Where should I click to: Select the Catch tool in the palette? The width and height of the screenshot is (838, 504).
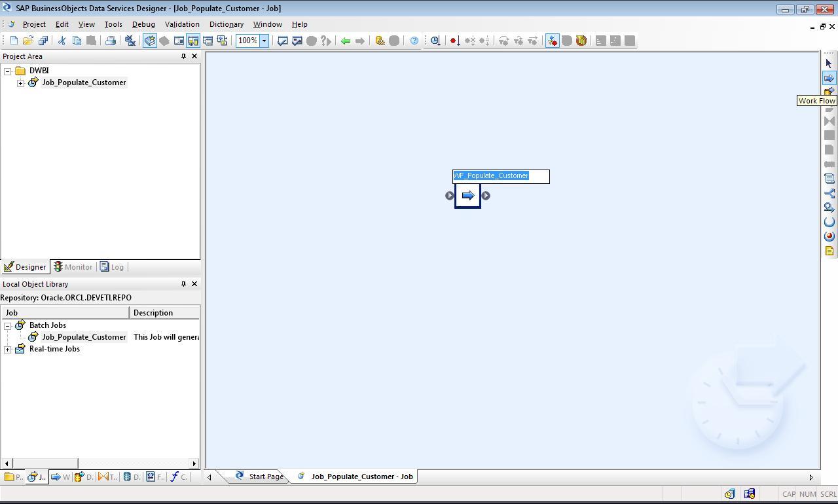829,236
